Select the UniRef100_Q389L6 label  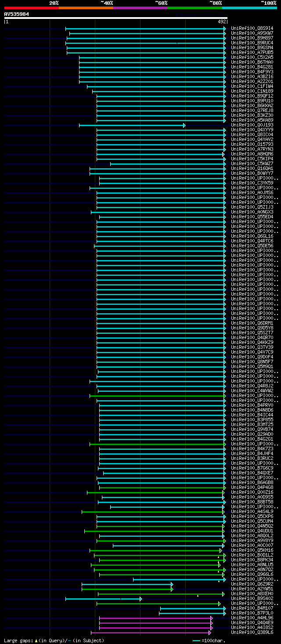[252, 632]
